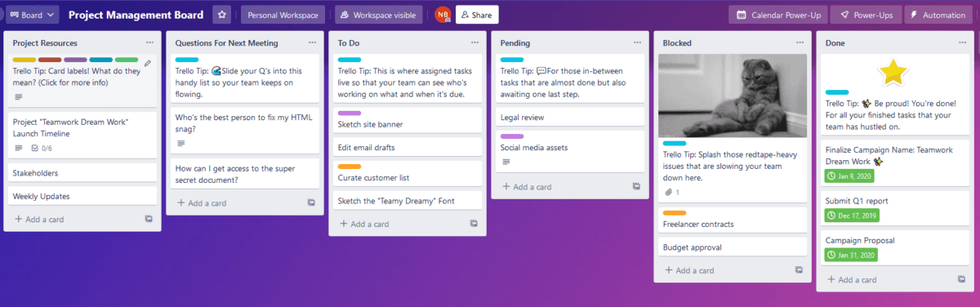Click the create-from-template icon in To Do list
Image resolution: width=980 pixels, height=307 pixels.
474,223
